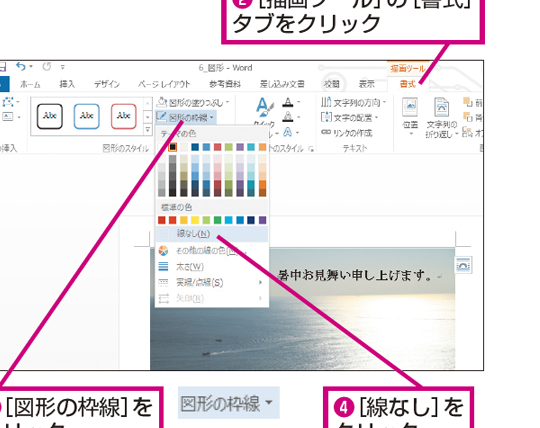The image size is (540, 428).
Task: Click the リンクの作成 button
Action: point(346,133)
